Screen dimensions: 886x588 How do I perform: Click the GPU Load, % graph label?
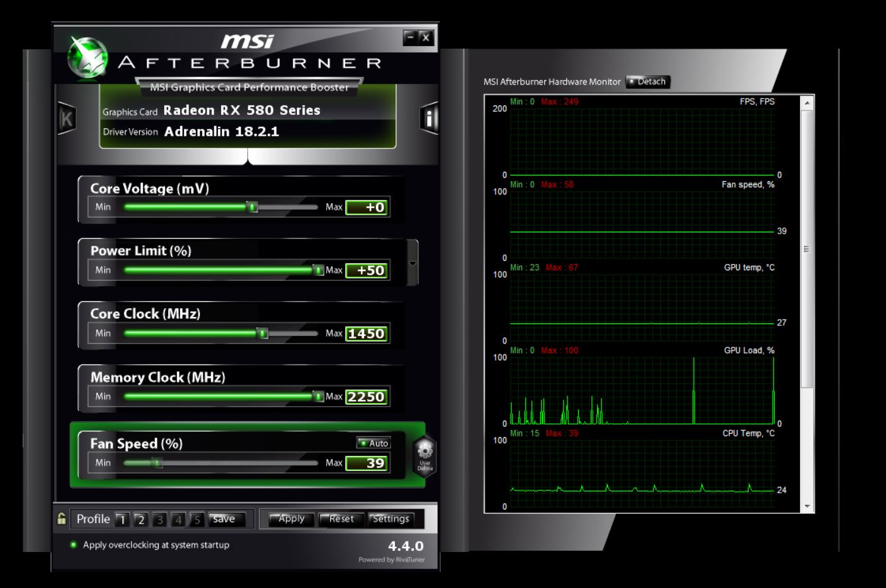749,350
